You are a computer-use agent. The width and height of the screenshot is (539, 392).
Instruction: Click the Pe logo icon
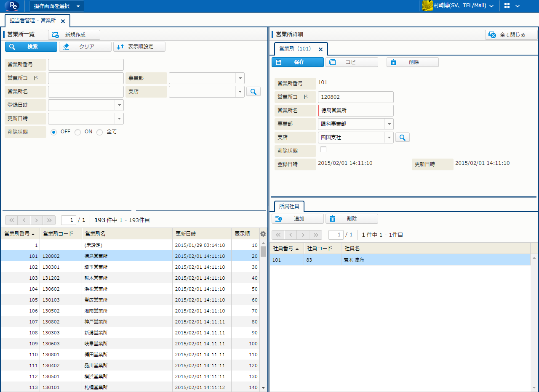pos(12,6)
